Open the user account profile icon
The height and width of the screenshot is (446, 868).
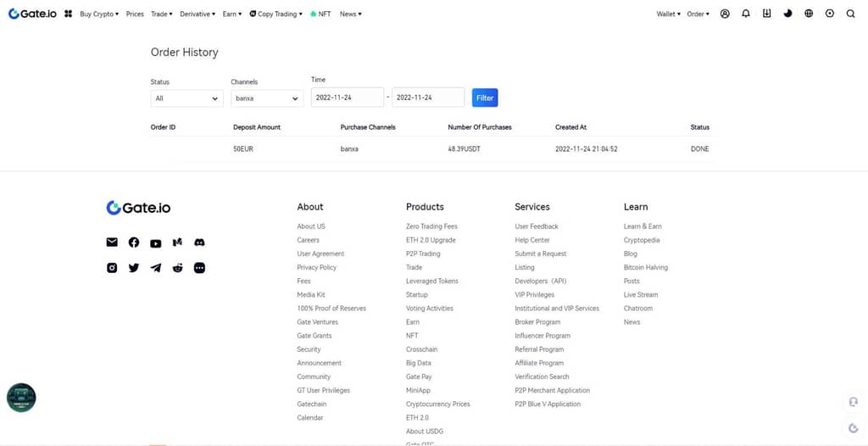click(725, 14)
